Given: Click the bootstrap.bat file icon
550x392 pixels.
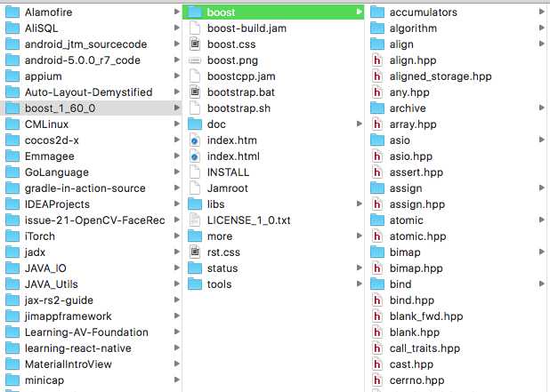Looking at the screenshot, I should click(x=195, y=92).
